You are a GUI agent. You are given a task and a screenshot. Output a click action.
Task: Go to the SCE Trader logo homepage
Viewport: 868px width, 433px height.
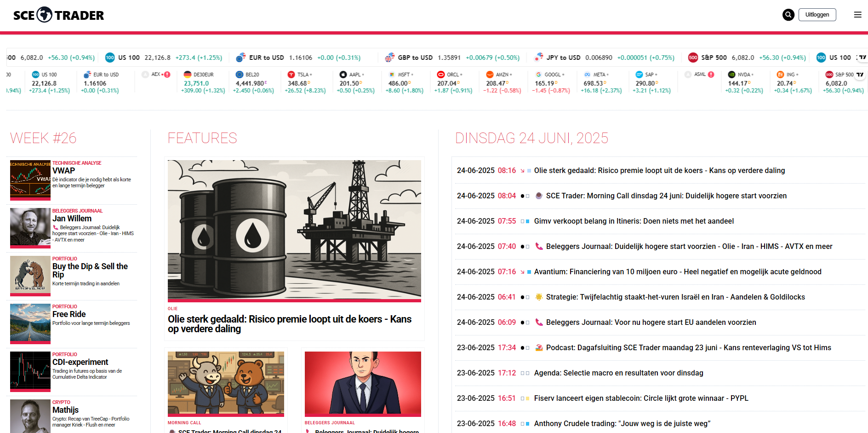(x=59, y=15)
